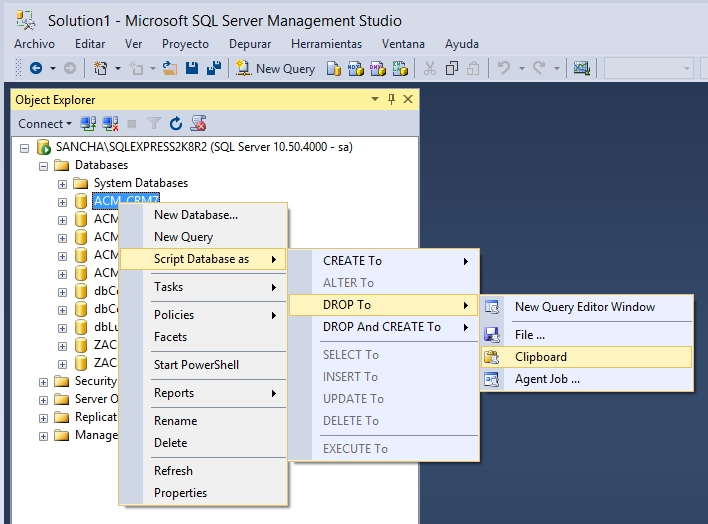708x524 pixels.
Task: Choose Rename in context menu
Action: (x=203, y=421)
